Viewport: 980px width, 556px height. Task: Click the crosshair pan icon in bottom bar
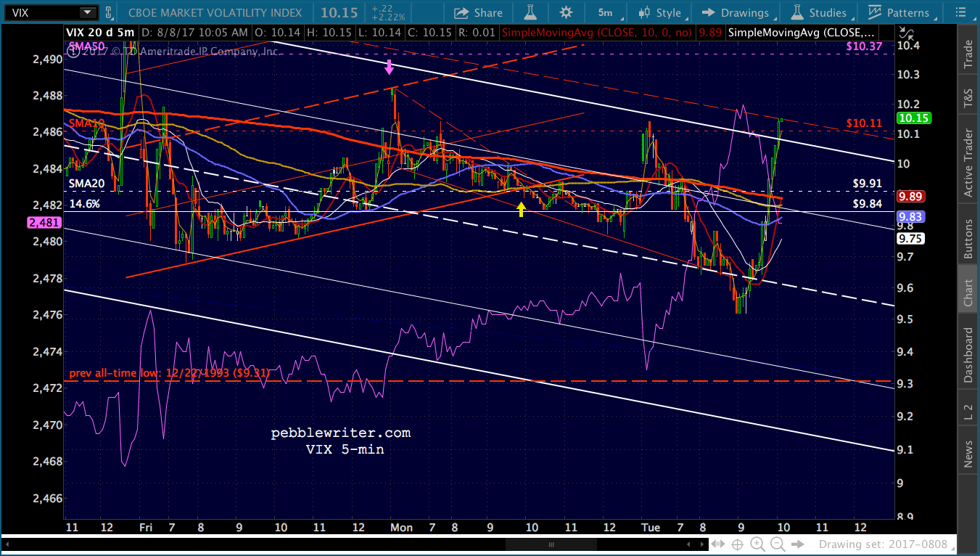pos(737,544)
